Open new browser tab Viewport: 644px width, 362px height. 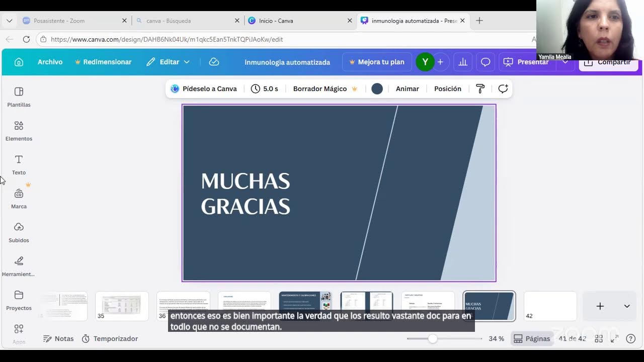click(479, 21)
